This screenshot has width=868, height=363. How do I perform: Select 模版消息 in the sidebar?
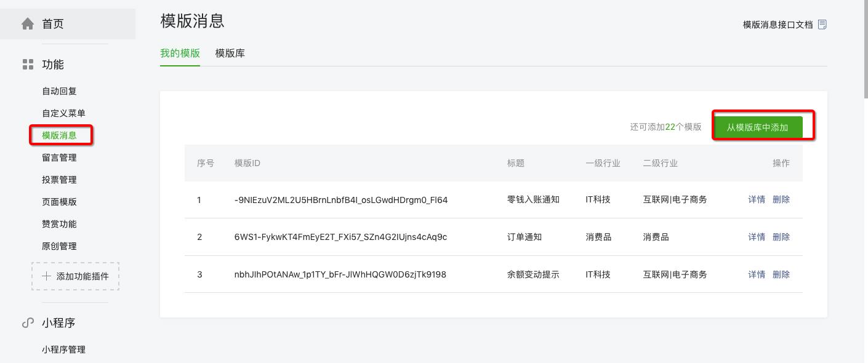(x=59, y=135)
